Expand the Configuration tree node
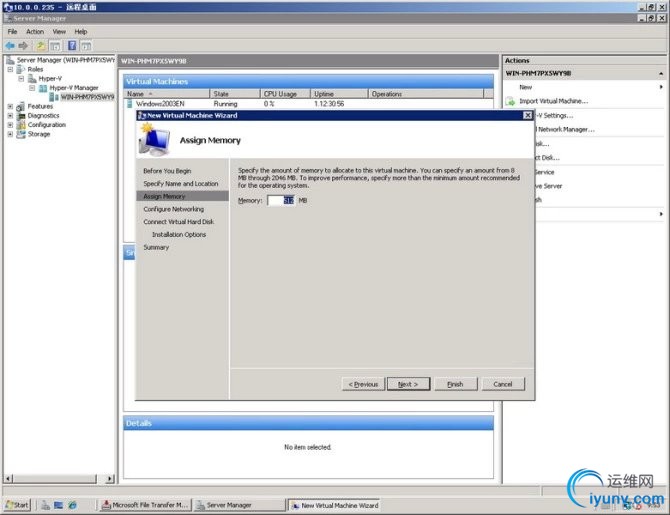This screenshot has width=670, height=515. click(10, 125)
